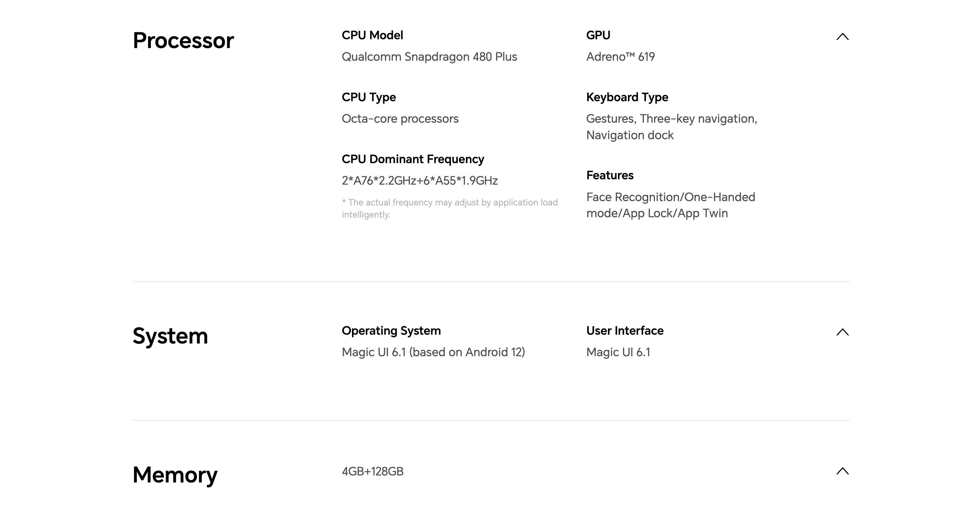Click the CPU Type label

[368, 97]
